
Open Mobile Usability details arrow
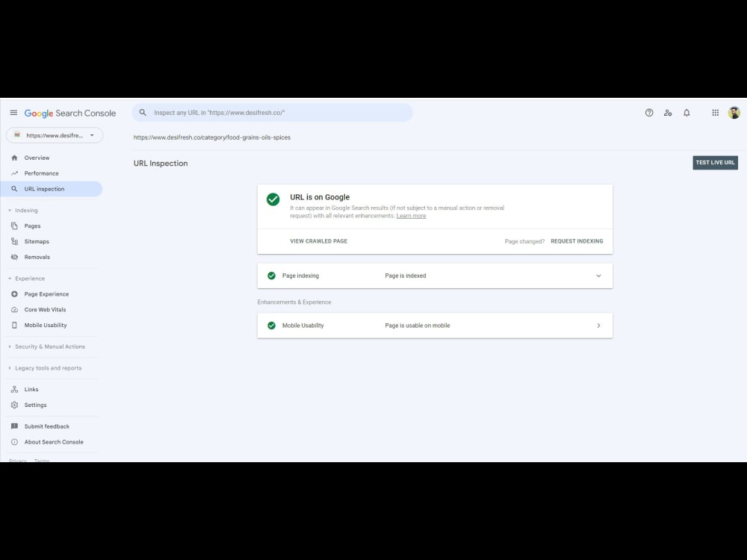(x=598, y=326)
